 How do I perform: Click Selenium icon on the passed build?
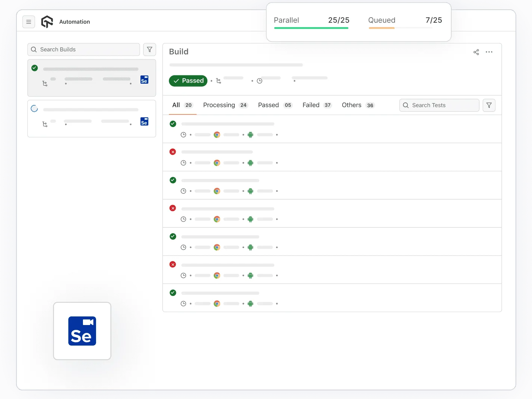[x=144, y=80]
